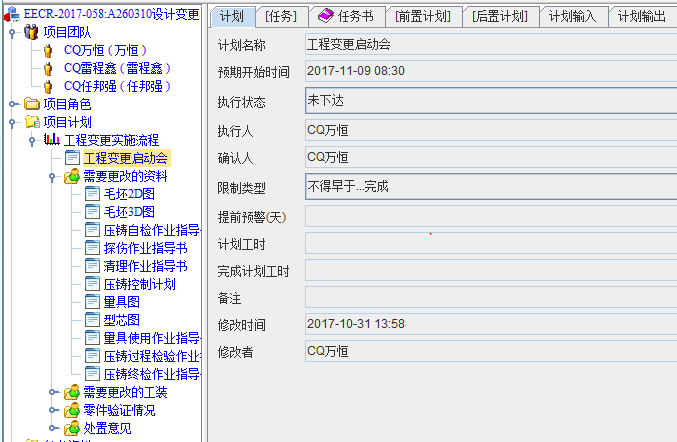Collapse the 项目团队 tree node
Image resolution: width=677 pixels, height=442 pixels.
point(12,32)
